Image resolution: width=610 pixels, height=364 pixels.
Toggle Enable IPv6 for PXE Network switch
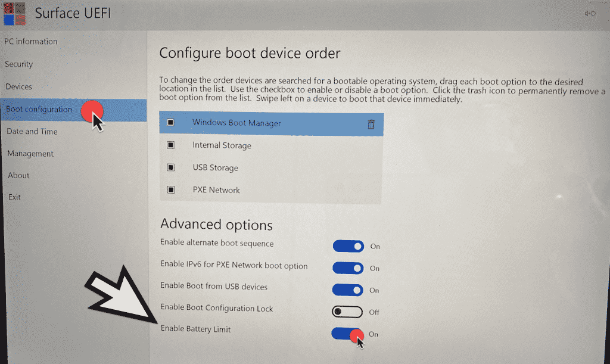348,268
